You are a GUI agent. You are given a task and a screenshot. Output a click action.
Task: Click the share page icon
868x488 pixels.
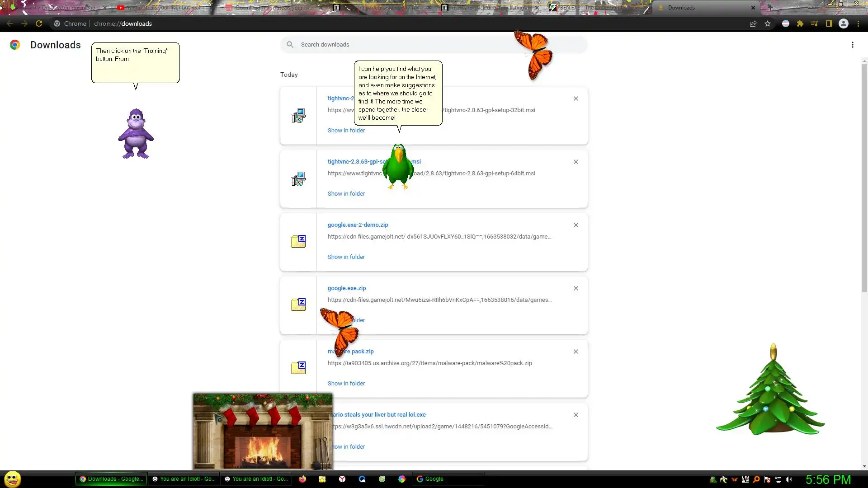tap(753, 23)
